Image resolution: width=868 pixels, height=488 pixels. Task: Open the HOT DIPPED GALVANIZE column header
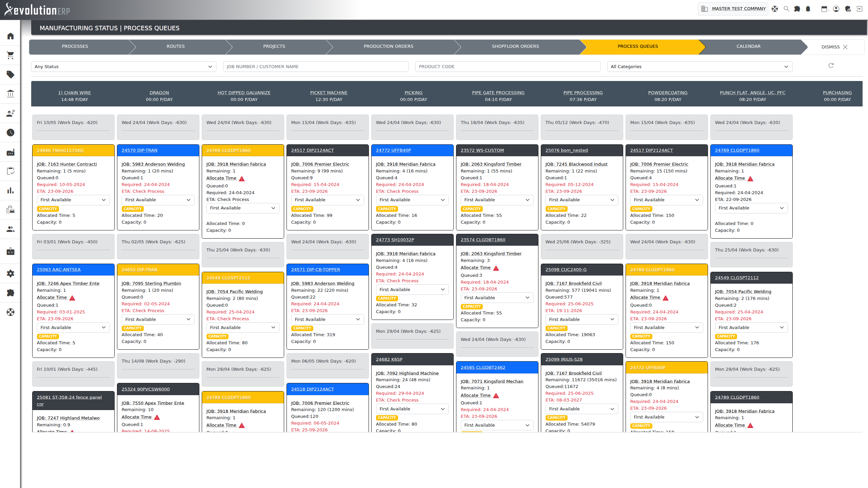(x=244, y=93)
